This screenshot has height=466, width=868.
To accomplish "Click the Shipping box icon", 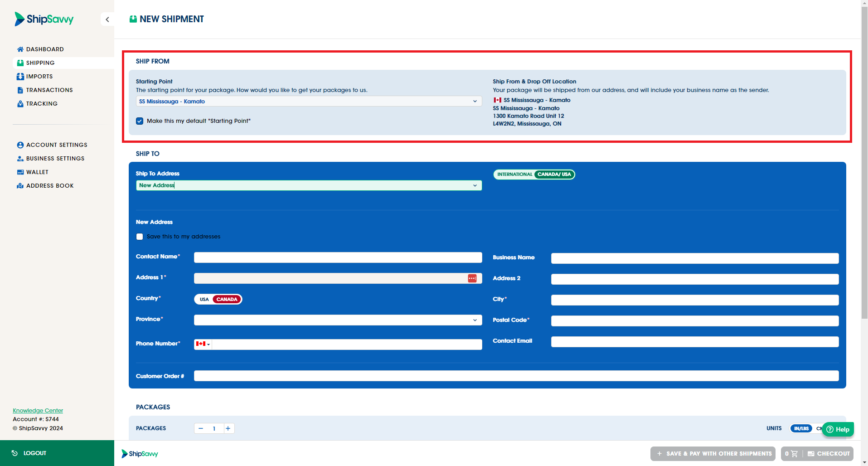I will (20, 63).
